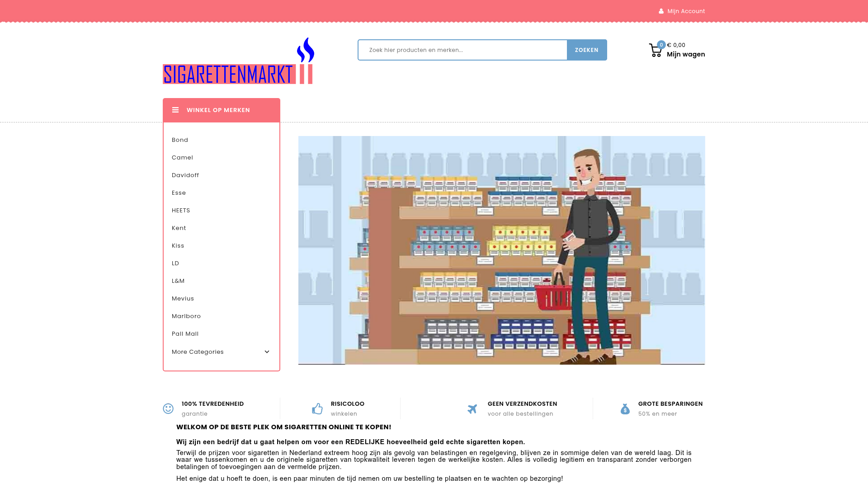Viewport: 868px width, 488px height.
Task: Open HEETS brand category
Action: tap(181, 211)
